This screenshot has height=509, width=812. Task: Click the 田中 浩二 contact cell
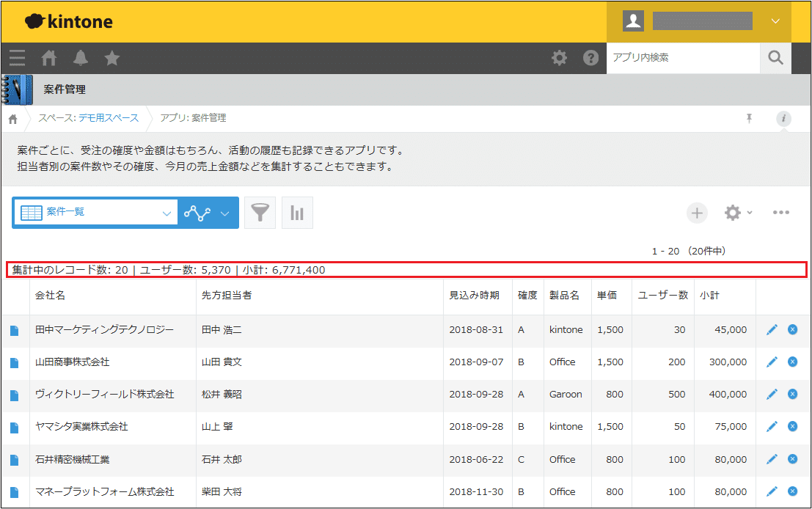coord(222,330)
